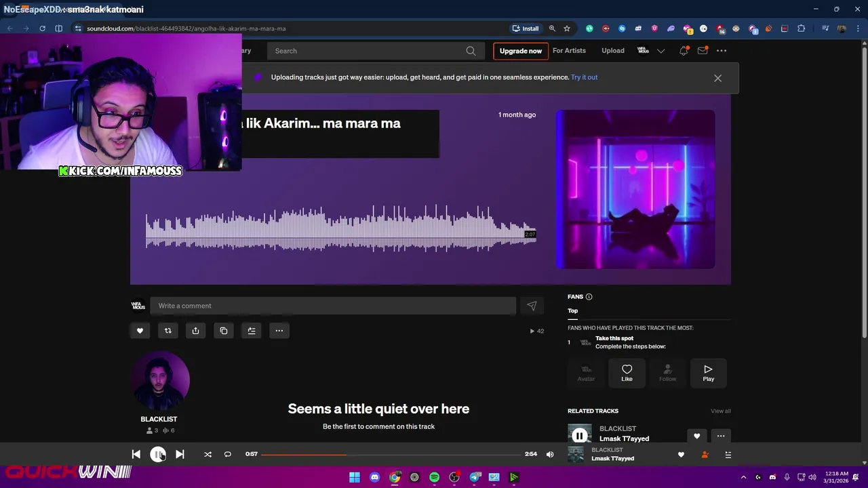This screenshot has height=488, width=868.
Task: Click Upgrade now button
Action: 521,51
